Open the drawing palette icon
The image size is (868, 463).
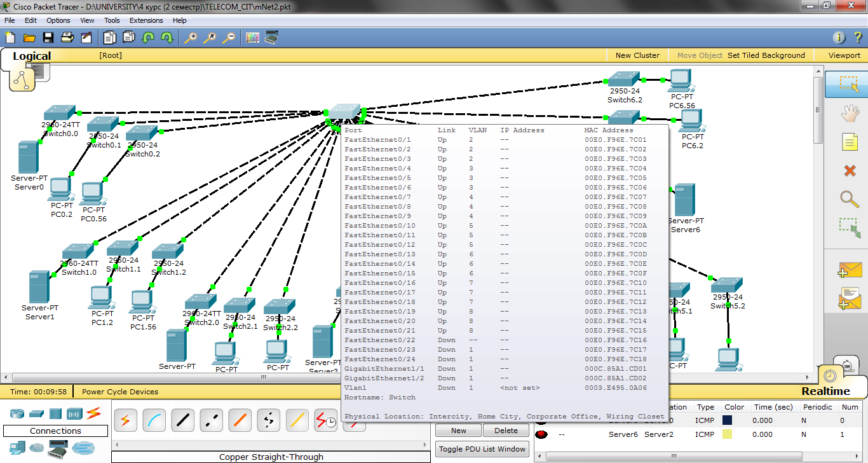252,38
